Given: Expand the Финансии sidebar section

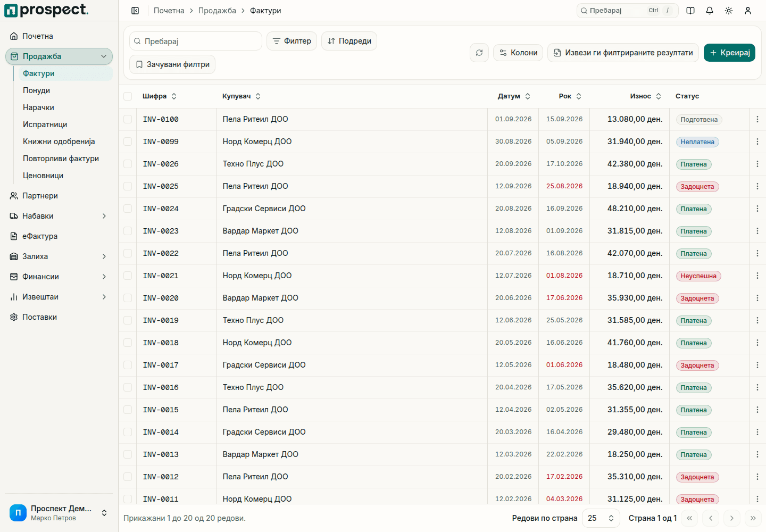Looking at the screenshot, I should (59, 277).
